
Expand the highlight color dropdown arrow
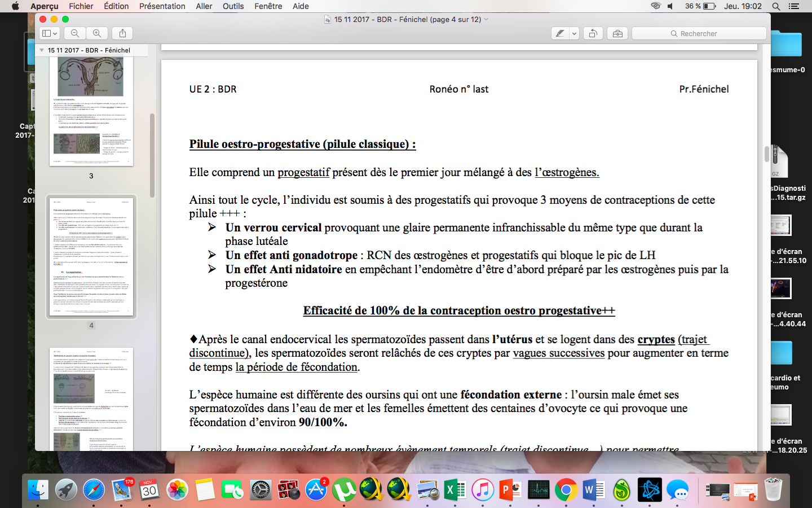tap(574, 33)
